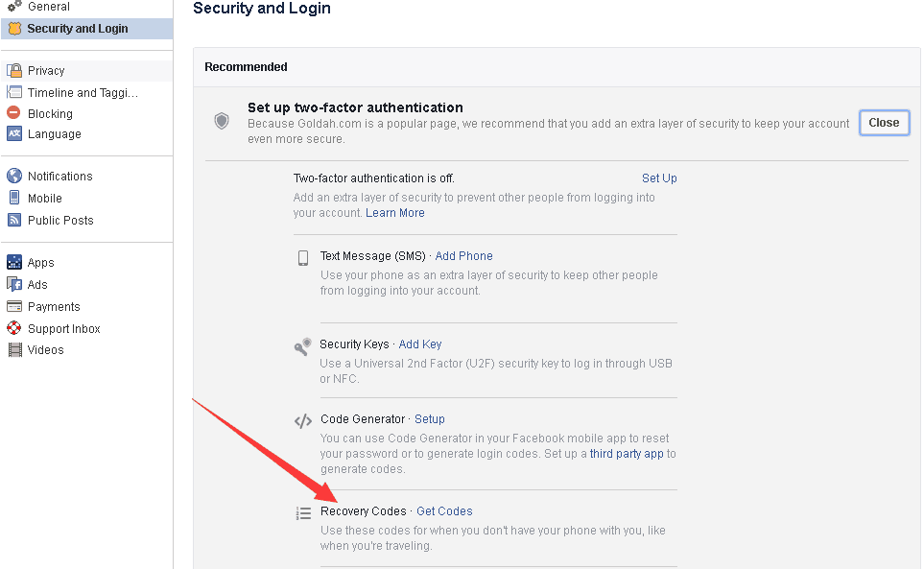This screenshot has height=569, width=924.
Task: Go to Mobile settings section
Action: [x=45, y=199]
